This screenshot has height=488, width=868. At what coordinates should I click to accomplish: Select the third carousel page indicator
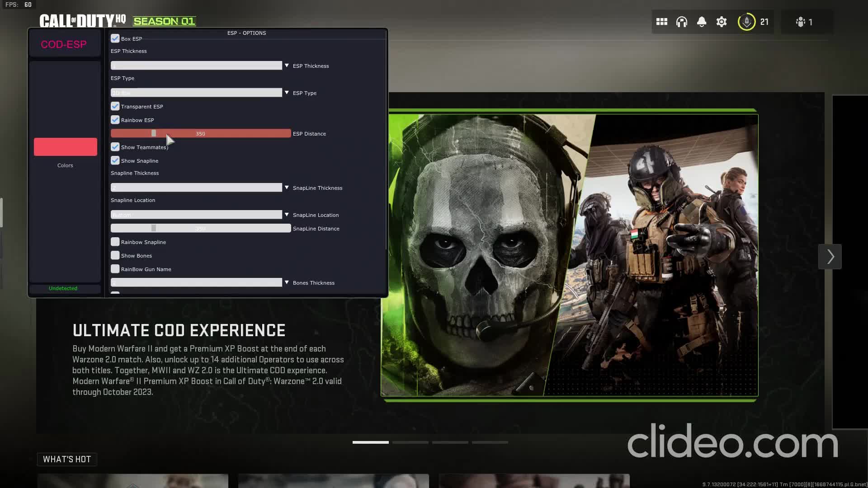[x=450, y=442]
